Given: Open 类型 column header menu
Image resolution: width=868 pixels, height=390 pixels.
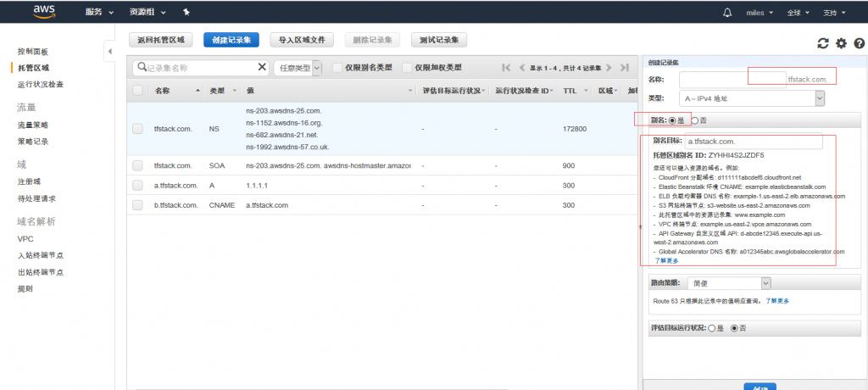Looking at the screenshot, I should click(234, 91).
